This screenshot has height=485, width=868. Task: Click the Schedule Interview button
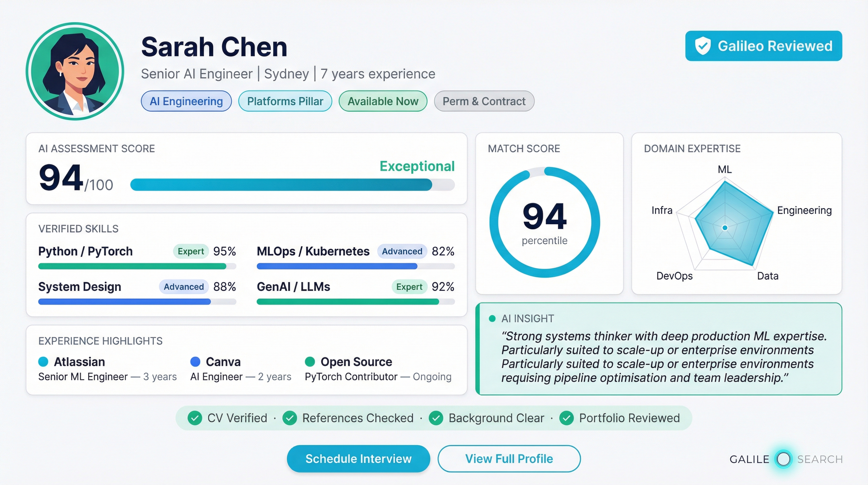[x=358, y=459]
